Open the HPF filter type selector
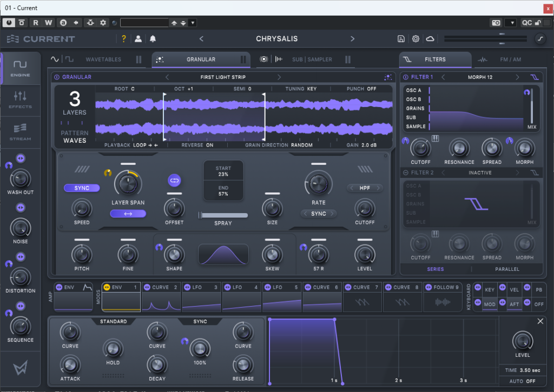This screenshot has width=554, height=392. point(365,188)
